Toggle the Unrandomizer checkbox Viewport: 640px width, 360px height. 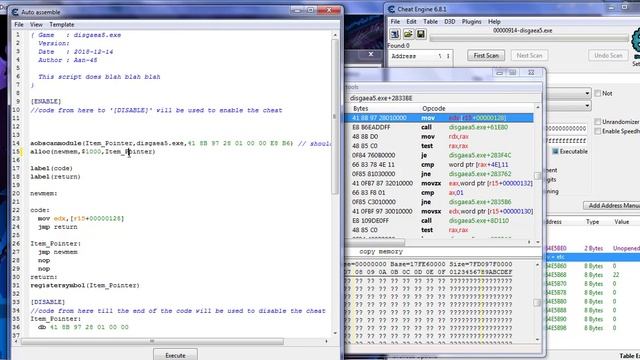[x=598, y=122]
